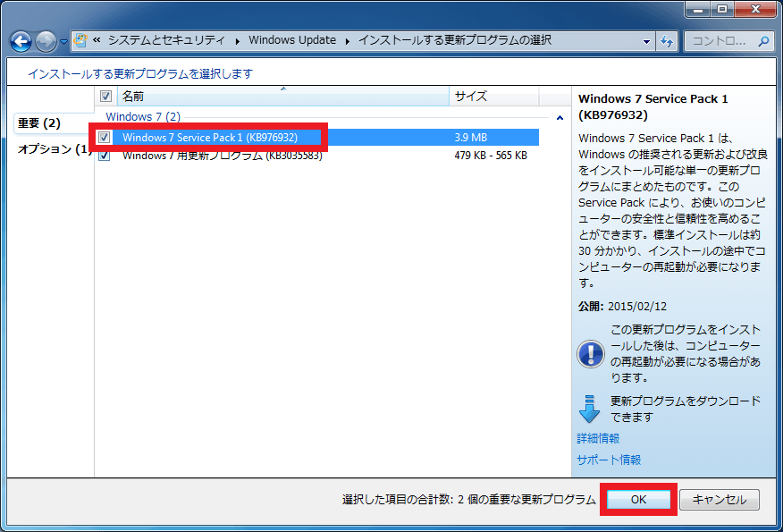This screenshot has width=783, height=532.
Task: Maximize the window
Action: tap(722, 9)
